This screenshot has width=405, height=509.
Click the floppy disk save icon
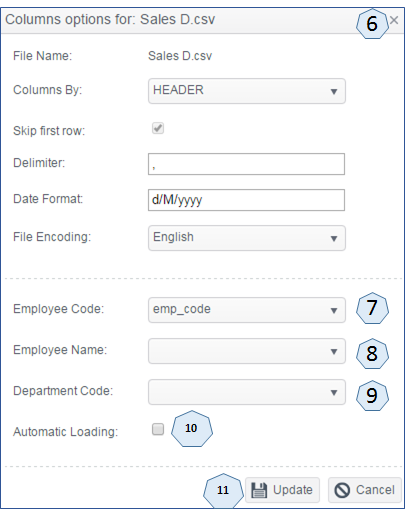[259, 490]
